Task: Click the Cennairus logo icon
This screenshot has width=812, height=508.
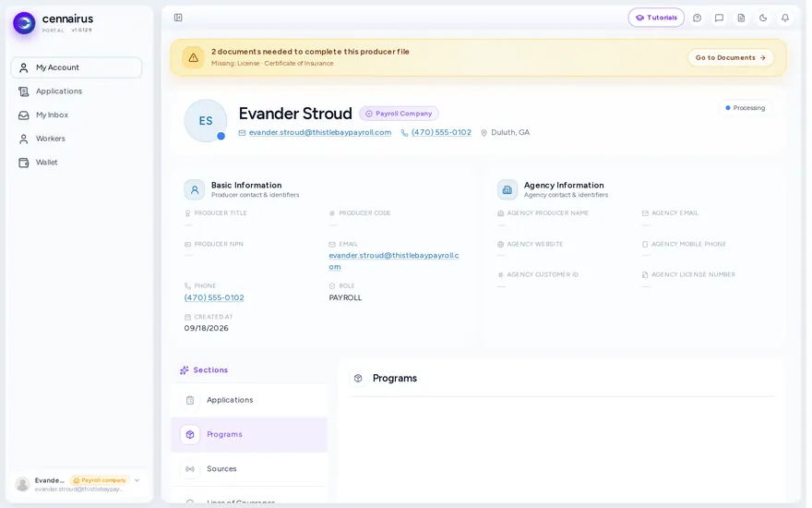Action: pyautogui.click(x=24, y=23)
